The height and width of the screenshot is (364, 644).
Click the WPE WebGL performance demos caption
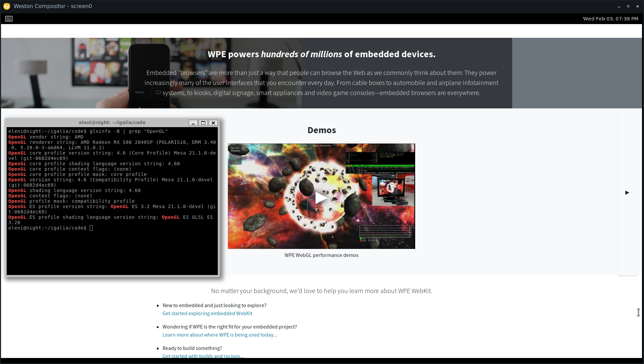click(x=321, y=255)
